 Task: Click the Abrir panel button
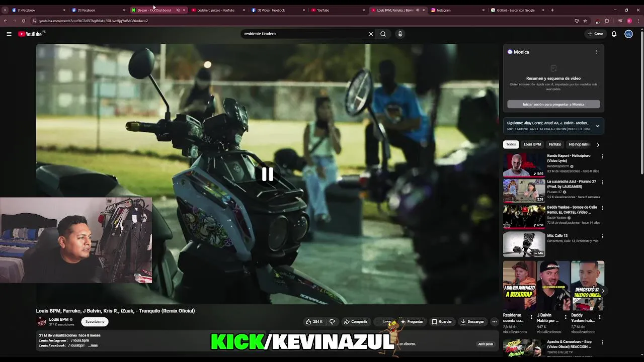(x=486, y=344)
